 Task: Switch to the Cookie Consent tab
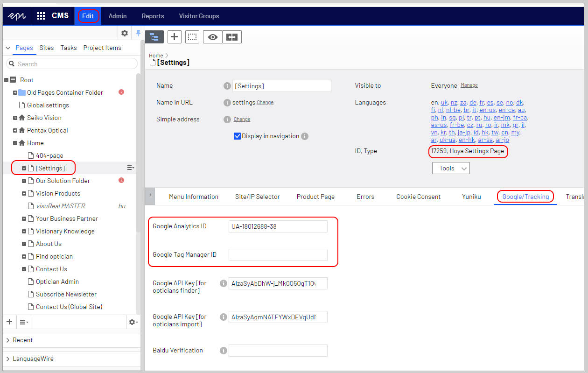(418, 197)
